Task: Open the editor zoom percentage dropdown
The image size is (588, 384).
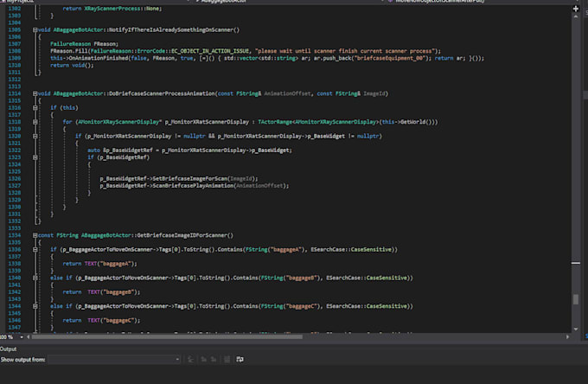Action: [22, 337]
